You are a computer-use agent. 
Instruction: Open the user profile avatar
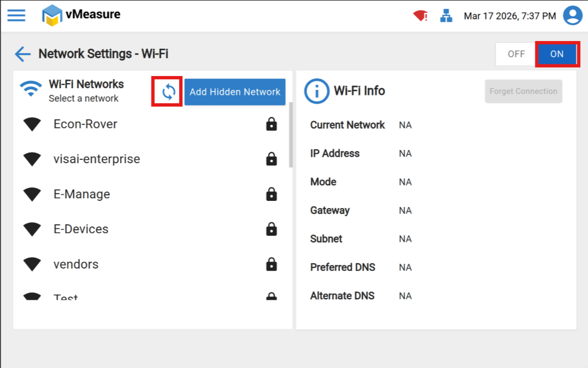click(x=572, y=16)
